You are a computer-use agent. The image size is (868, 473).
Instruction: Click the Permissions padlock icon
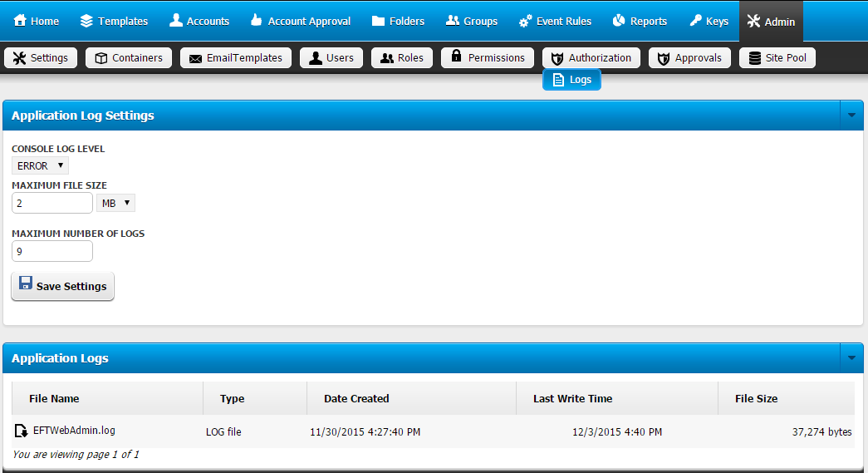(x=456, y=57)
